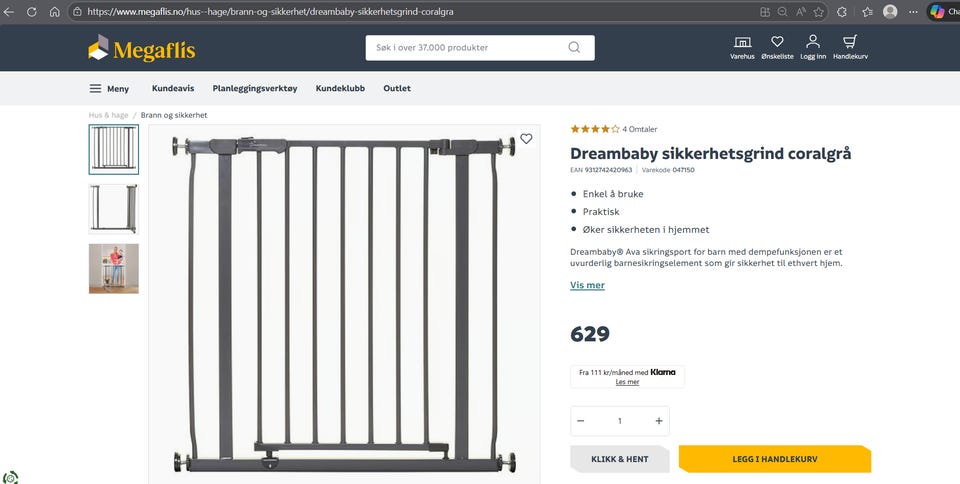Click the KLIKK & HENT button
This screenshot has height=484, width=960.
click(619, 459)
